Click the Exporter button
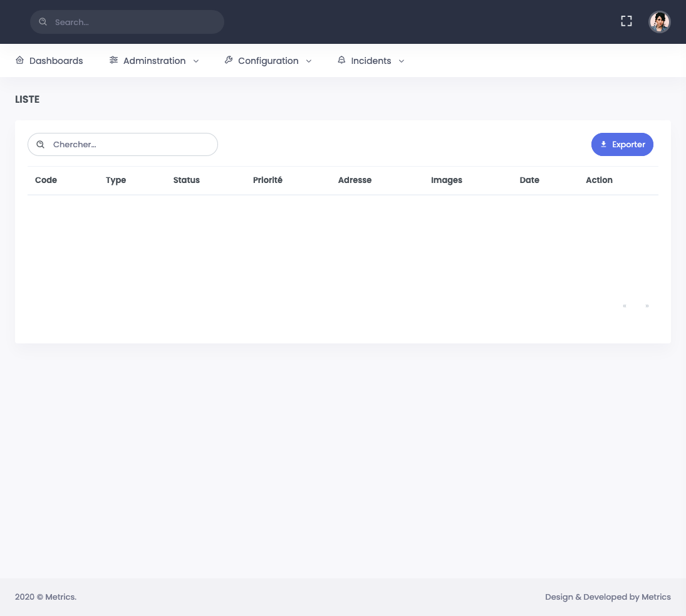 coord(622,144)
